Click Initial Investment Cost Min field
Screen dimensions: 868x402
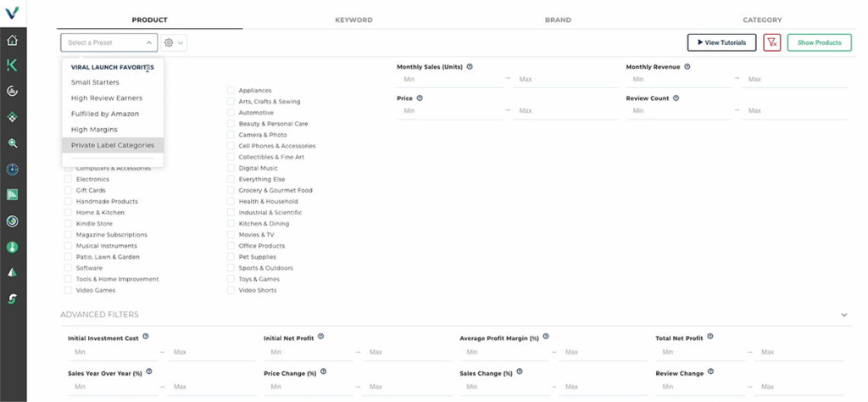[113, 352]
